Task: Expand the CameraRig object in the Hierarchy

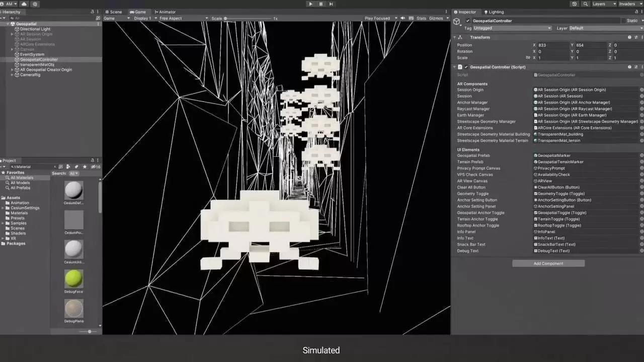Action: pyautogui.click(x=12, y=75)
